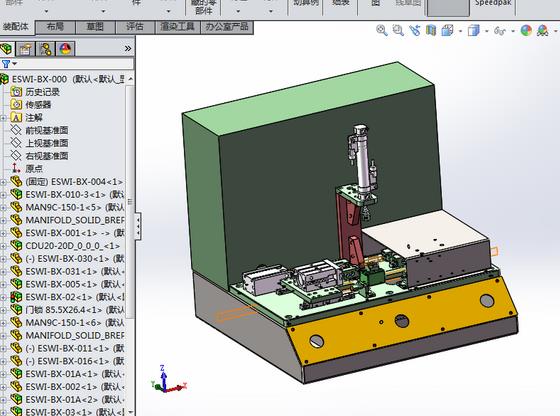Expand the panel tabs double-chevron
Viewport: 560px width, 416px height.
pyautogui.click(x=128, y=48)
